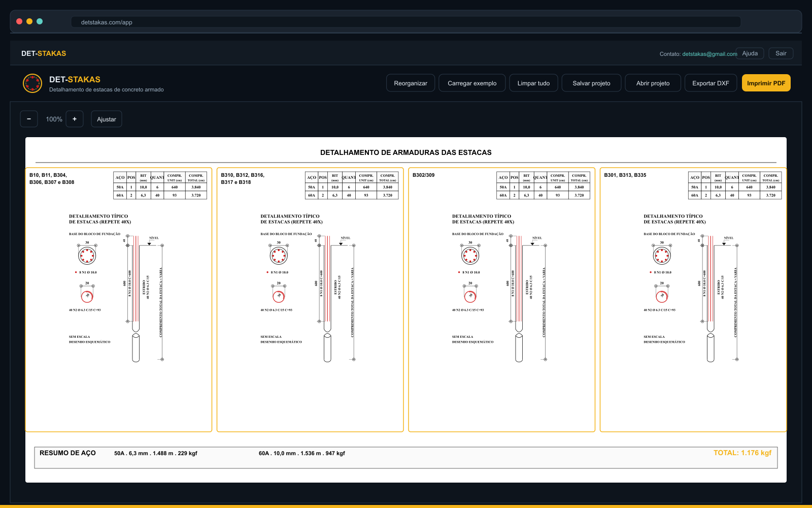The width and height of the screenshot is (812, 508).
Task: Select the card titled B301, B313, B335
Action: 693,300
